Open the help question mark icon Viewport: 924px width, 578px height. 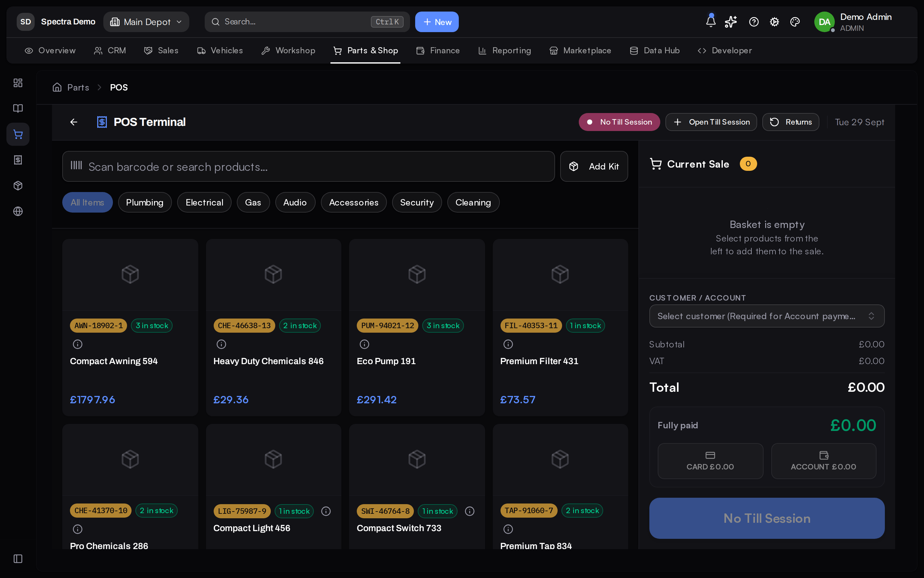pyautogui.click(x=754, y=22)
